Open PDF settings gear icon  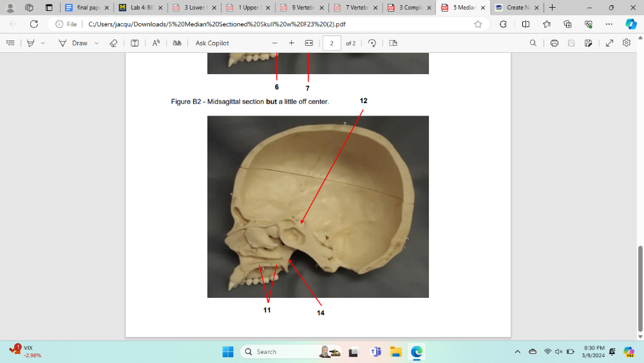[627, 43]
